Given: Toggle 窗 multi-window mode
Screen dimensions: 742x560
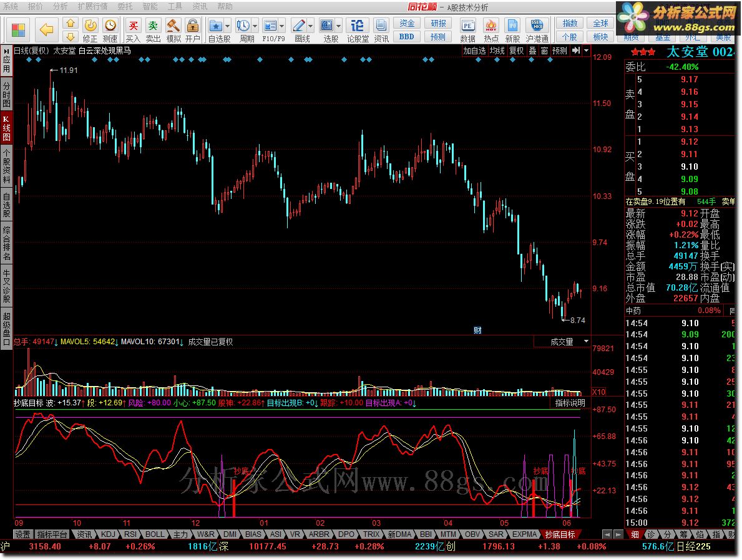Looking at the screenshot, I should [544, 51].
